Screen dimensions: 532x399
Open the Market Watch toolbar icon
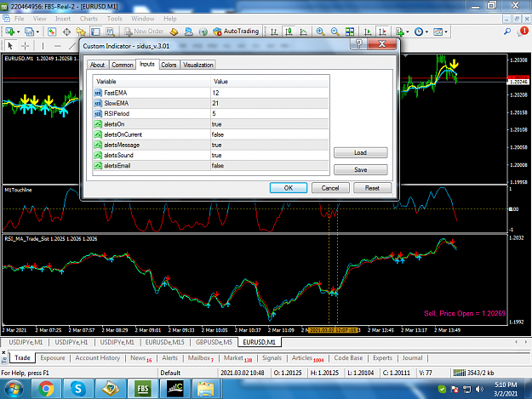[x=52, y=31]
